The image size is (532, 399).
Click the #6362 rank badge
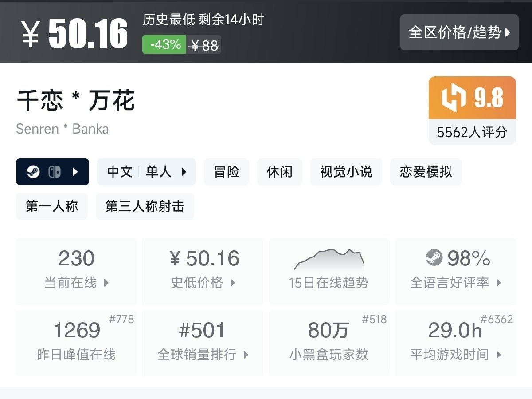(x=497, y=319)
